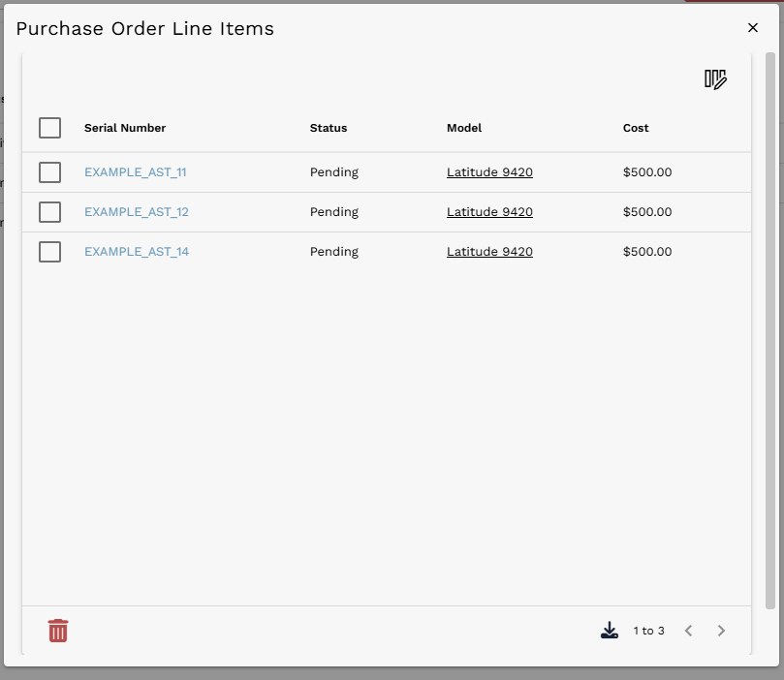Sort by Status column header
The width and height of the screenshot is (784, 680).
(x=329, y=128)
